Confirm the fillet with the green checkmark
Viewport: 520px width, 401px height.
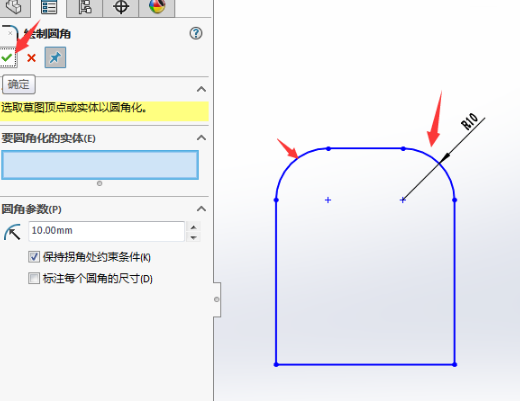tap(7, 58)
